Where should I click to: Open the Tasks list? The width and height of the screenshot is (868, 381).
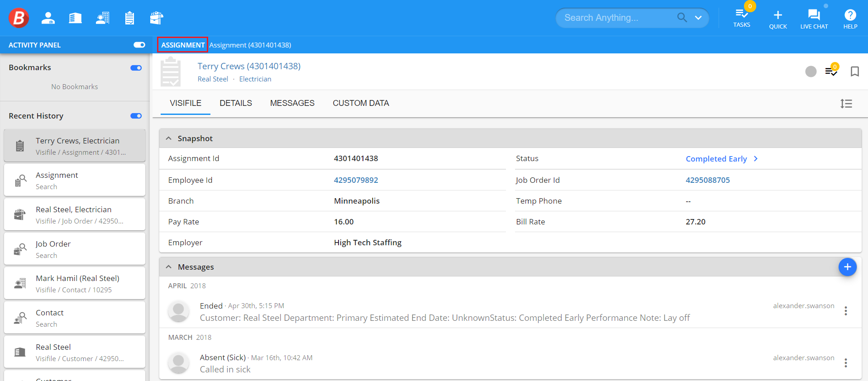[x=742, y=18]
